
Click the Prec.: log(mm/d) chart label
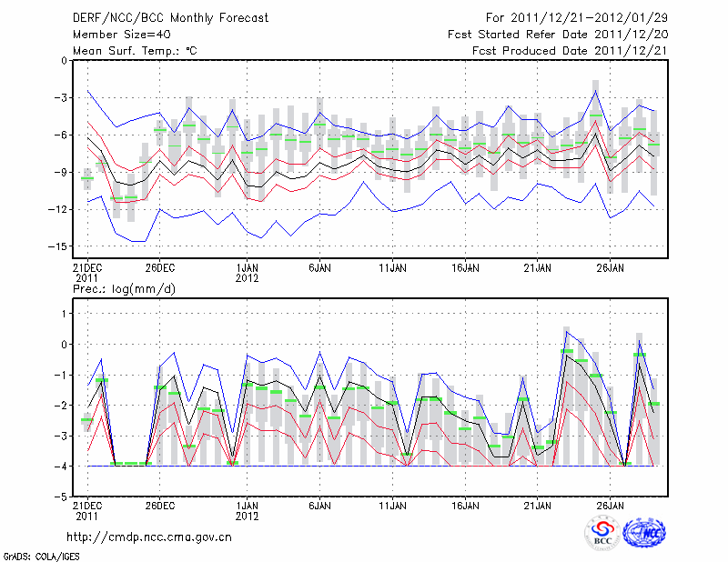coord(123,288)
